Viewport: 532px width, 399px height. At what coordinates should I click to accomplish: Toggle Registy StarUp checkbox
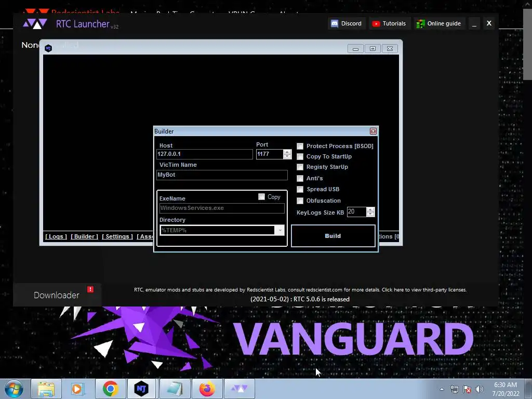[x=300, y=167]
